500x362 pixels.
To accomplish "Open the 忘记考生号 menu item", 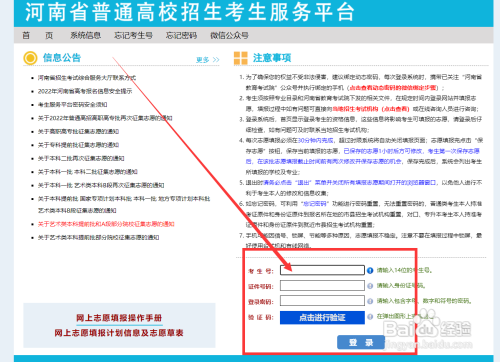I will coord(133,35).
